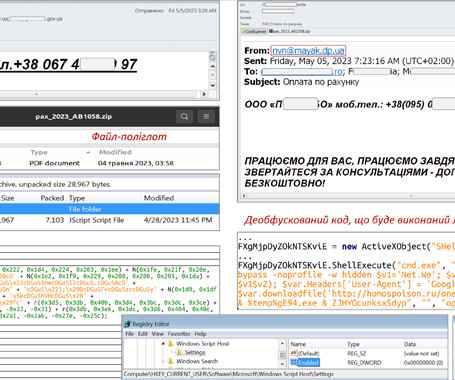Click the registry tree scrollbar down arrow
455x380 pixels.
coord(282,364)
